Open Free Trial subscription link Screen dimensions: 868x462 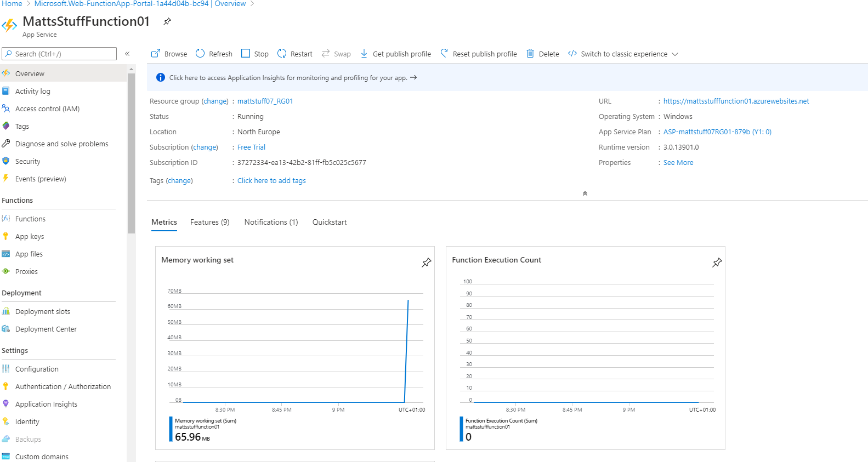(x=251, y=147)
